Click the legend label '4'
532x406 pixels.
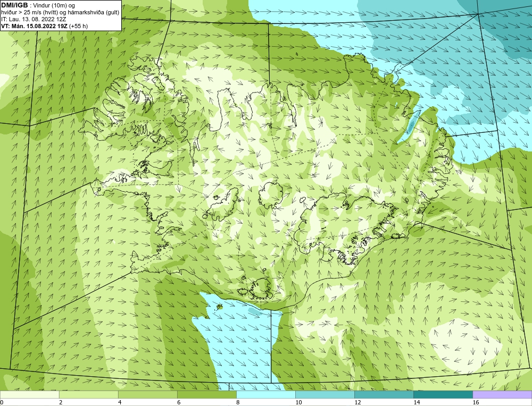coord(120,402)
